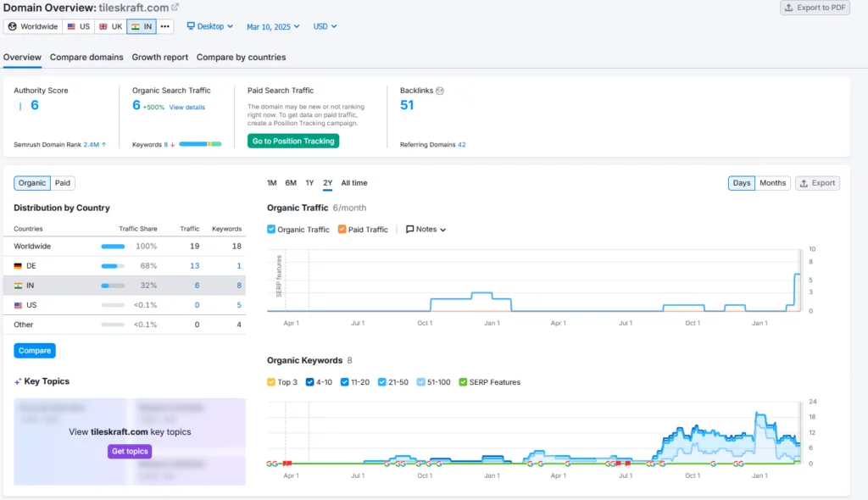Select the 1Y time range

click(309, 183)
